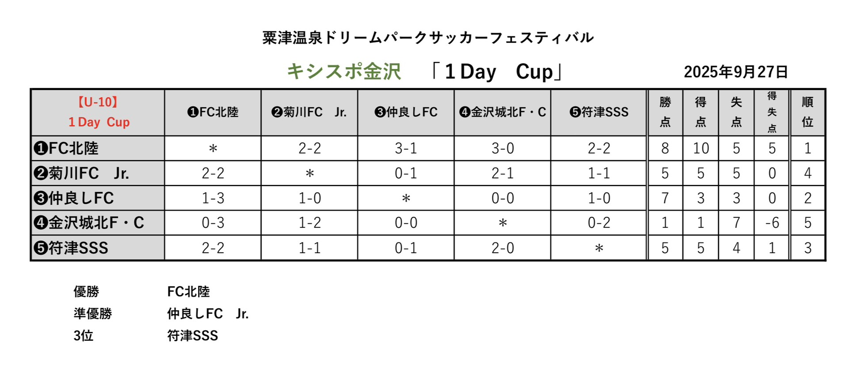The image size is (868, 369).
Task: Click the festival title 粟津温泉ドリームパークサッカーフェスティバル
Action: click(x=428, y=38)
